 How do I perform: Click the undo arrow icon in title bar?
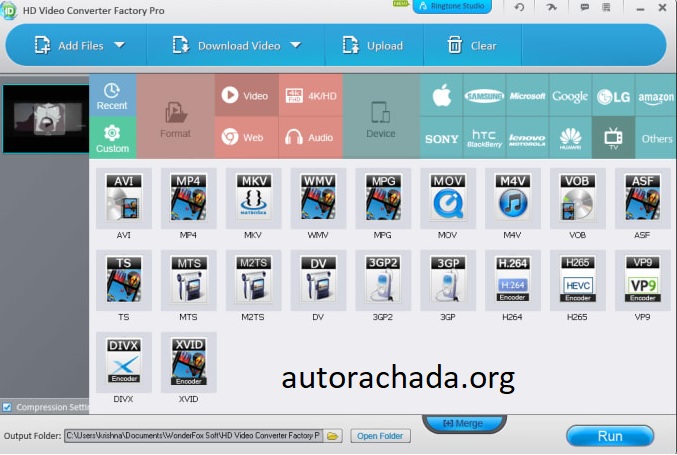point(519,7)
